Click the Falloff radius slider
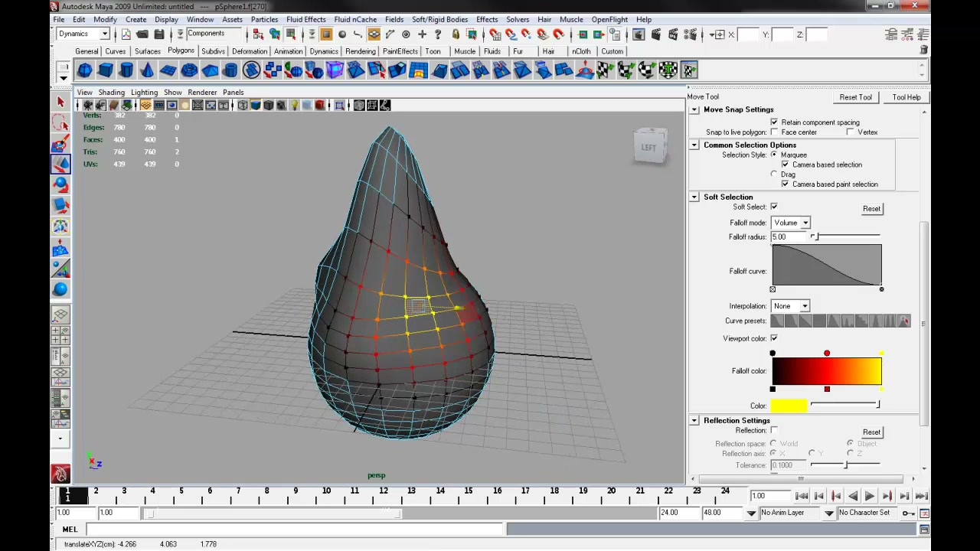This screenshot has height=551, width=980. click(x=845, y=236)
